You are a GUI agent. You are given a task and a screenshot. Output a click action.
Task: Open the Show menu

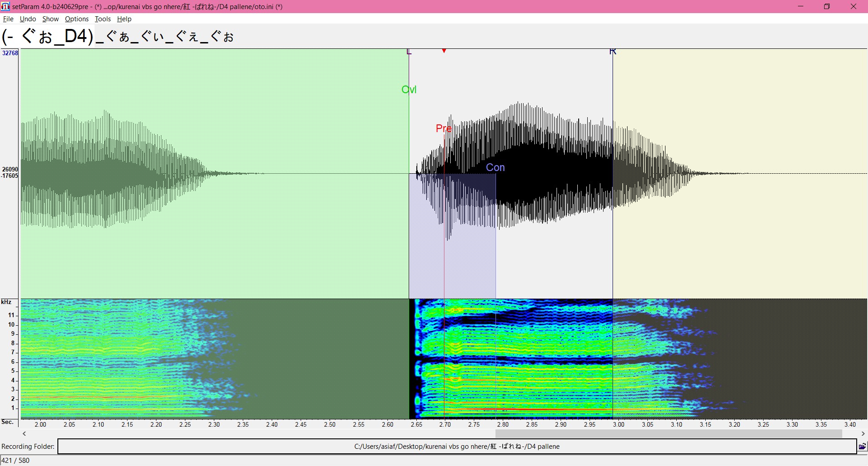point(50,19)
